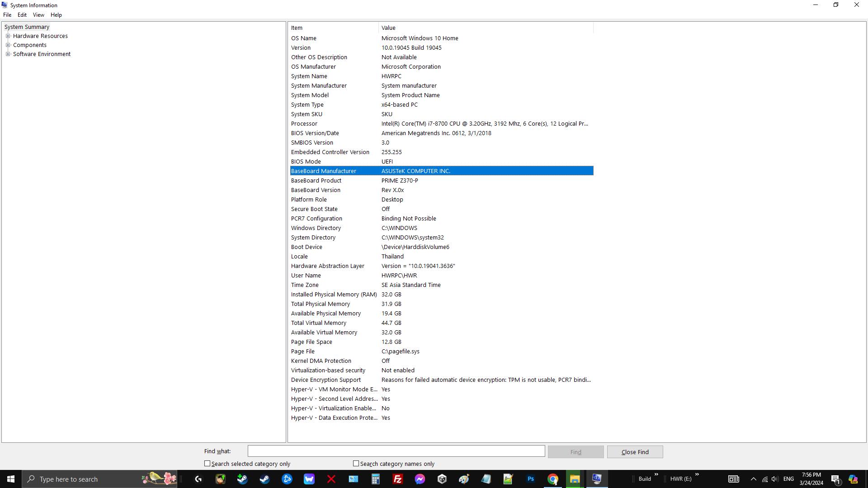Click the Find button
Viewport: 868px width, 488px height.
click(x=576, y=452)
